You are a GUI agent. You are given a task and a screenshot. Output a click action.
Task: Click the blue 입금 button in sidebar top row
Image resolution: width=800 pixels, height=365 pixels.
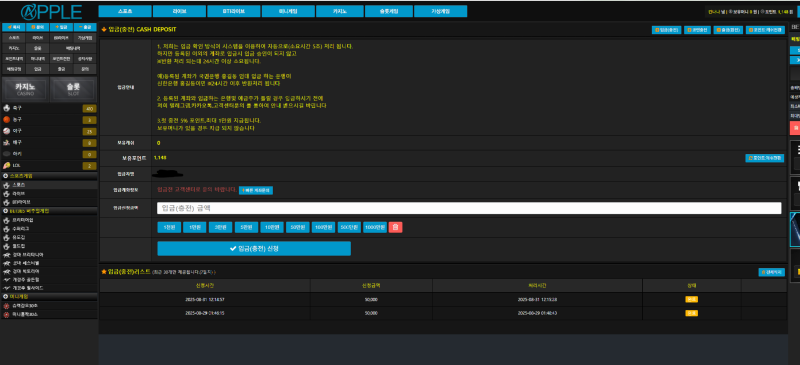pos(61,27)
